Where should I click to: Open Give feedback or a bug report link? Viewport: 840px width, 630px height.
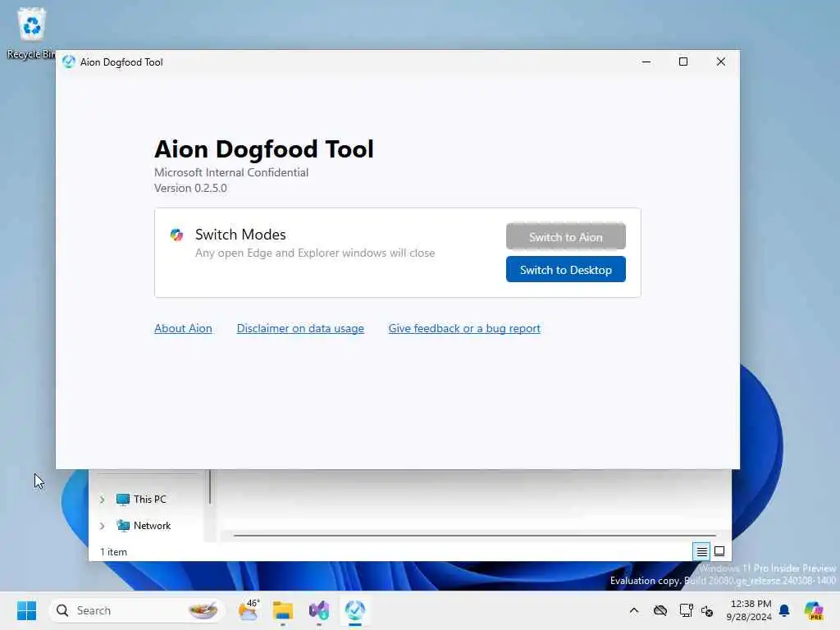pyautogui.click(x=464, y=328)
